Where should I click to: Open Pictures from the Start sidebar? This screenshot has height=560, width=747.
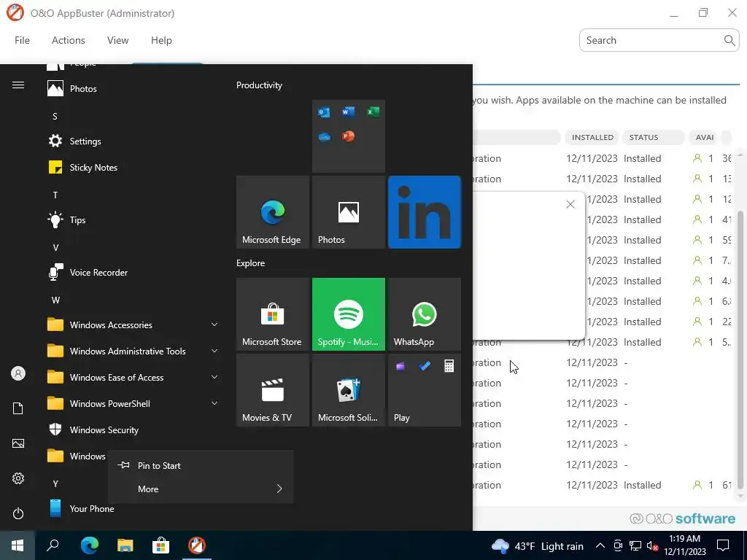(x=18, y=443)
